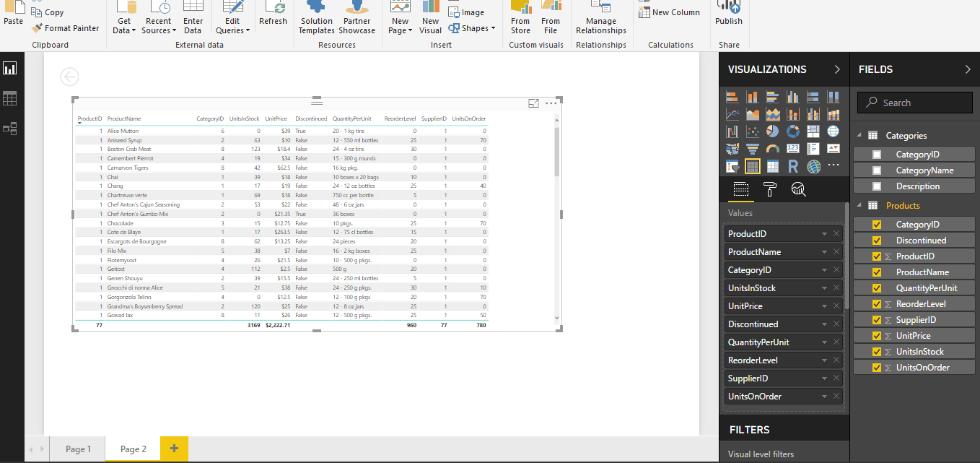Image resolution: width=980 pixels, height=463 pixels.
Task: Click the New Column button
Action: pyautogui.click(x=670, y=12)
